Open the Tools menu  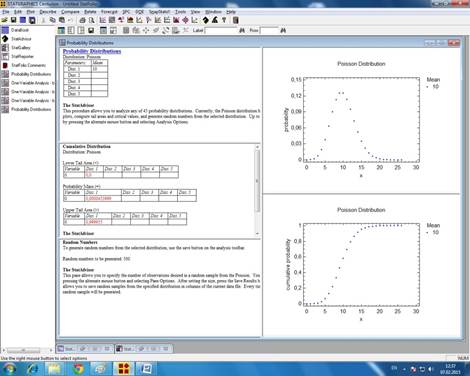pos(180,12)
